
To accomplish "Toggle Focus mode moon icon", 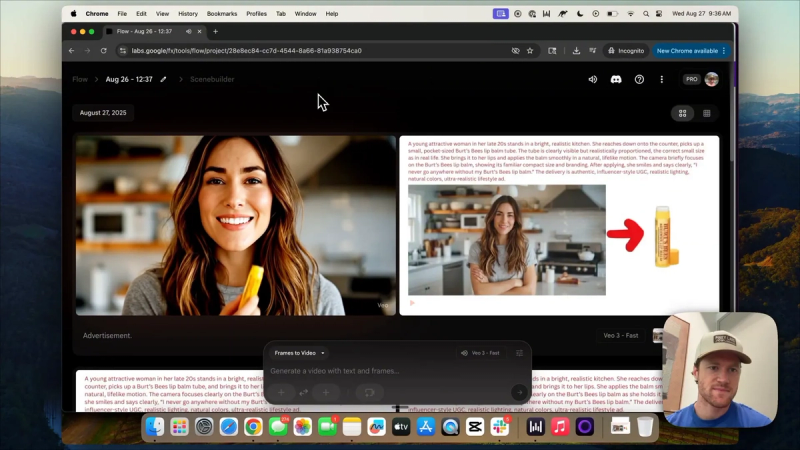I will point(580,14).
